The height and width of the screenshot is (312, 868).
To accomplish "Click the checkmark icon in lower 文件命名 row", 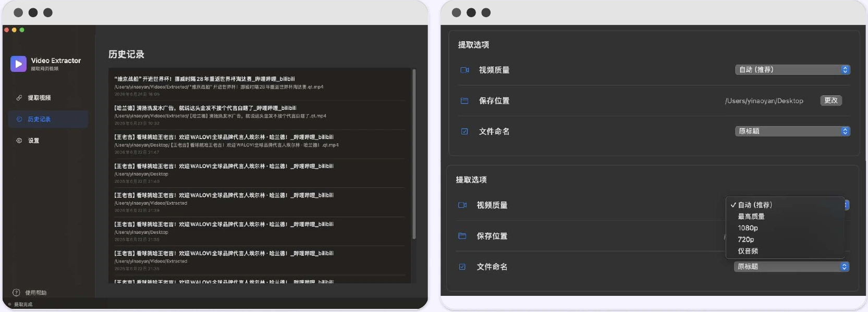I will click(462, 267).
